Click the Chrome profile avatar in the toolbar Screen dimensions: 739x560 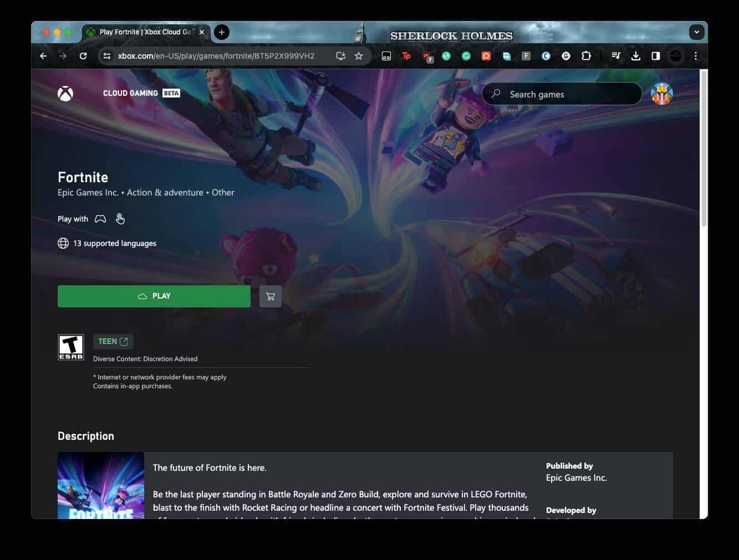tap(676, 56)
